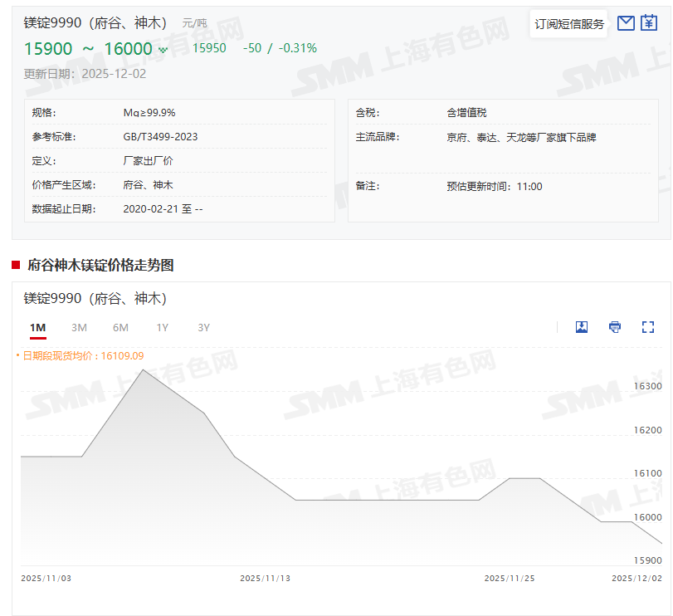This screenshot has width=673, height=616.
Task: Switch to the 6M time range
Action: [x=120, y=328]
